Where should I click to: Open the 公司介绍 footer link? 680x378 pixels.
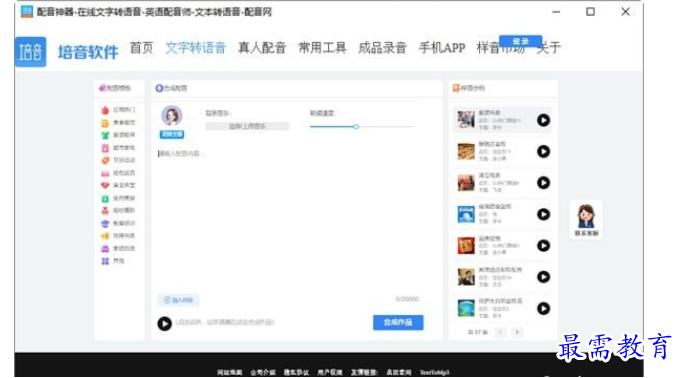pos(263,372)
